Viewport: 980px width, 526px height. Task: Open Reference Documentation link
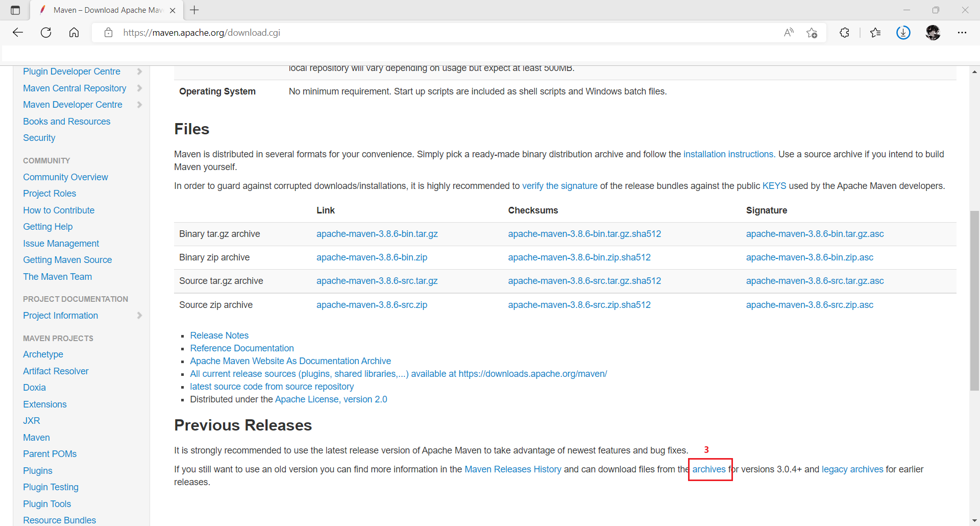tap(242, 348)
